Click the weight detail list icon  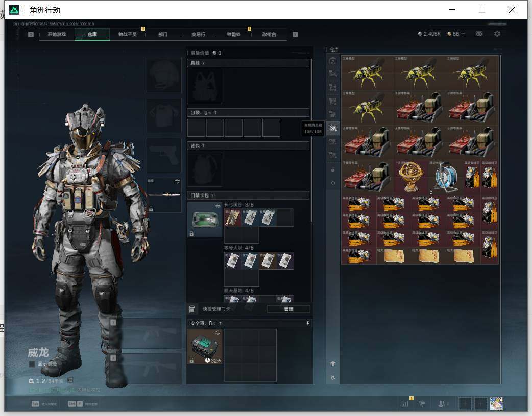click(70, 380)
